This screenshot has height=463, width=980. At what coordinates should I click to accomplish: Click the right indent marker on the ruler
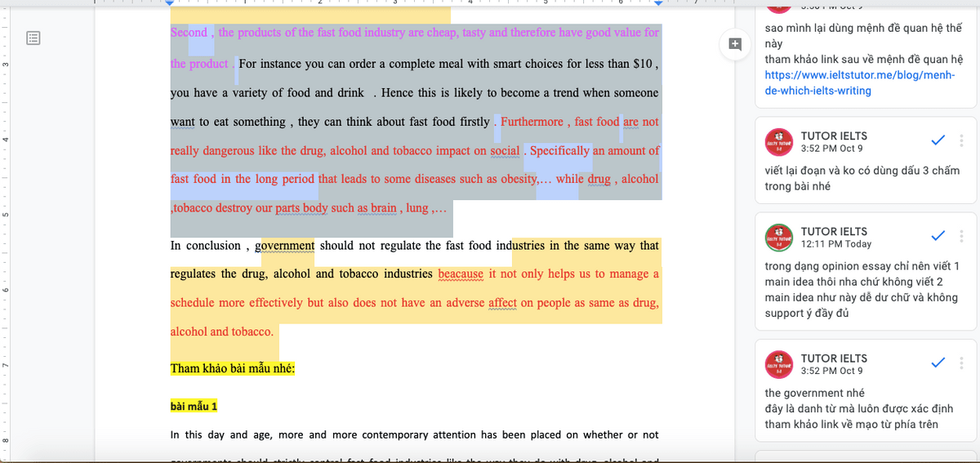(x=657, y=3)
